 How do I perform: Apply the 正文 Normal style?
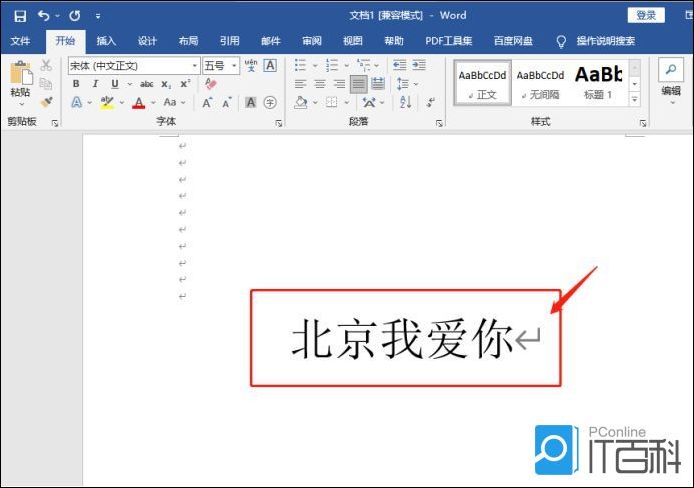[x=482, y=83]
